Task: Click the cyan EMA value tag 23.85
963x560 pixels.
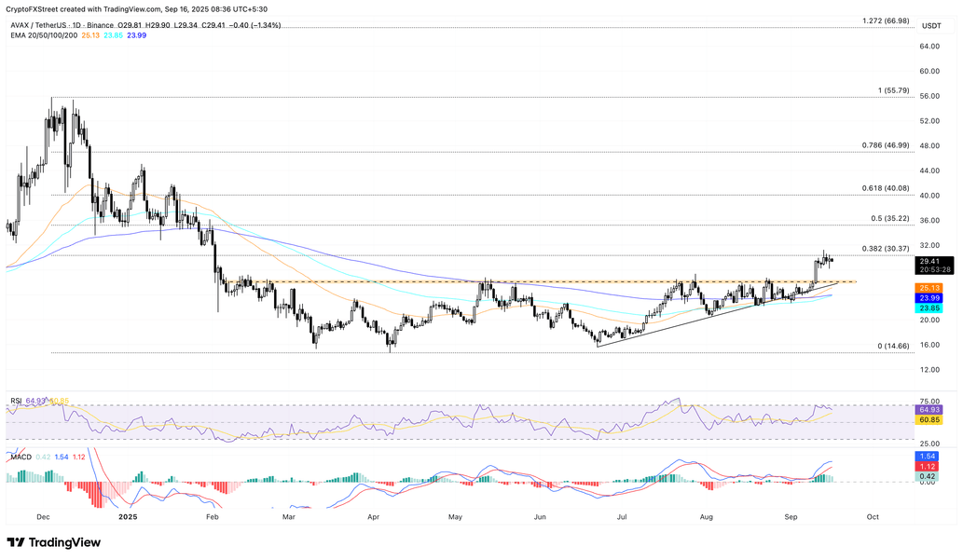Action: coord(929,307)
